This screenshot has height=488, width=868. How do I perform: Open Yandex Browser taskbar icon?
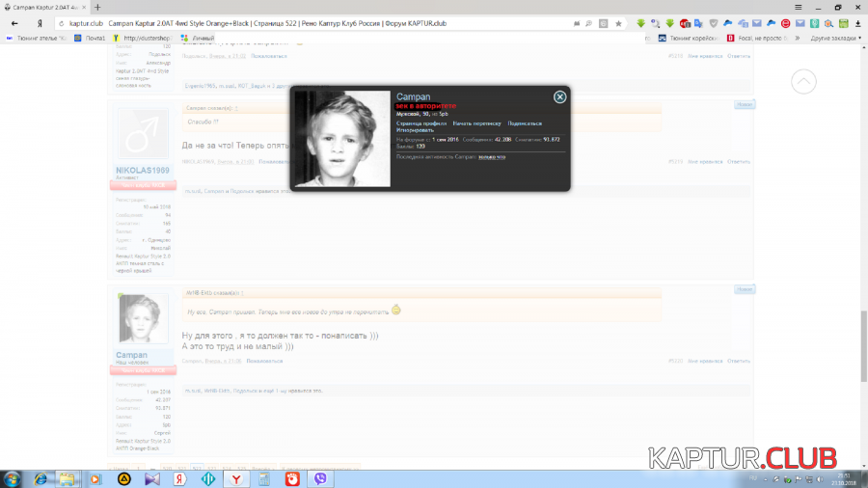[x=236, y=479]
